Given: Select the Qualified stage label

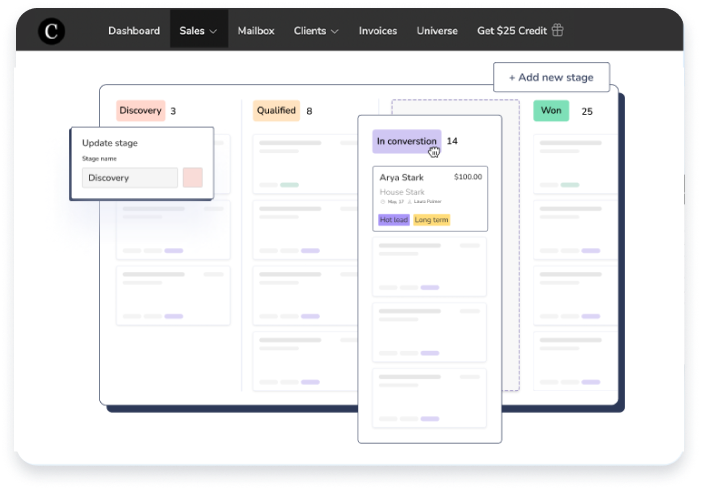Looking at the screenshot, I should pyautogui.click(x=276, y=111).
